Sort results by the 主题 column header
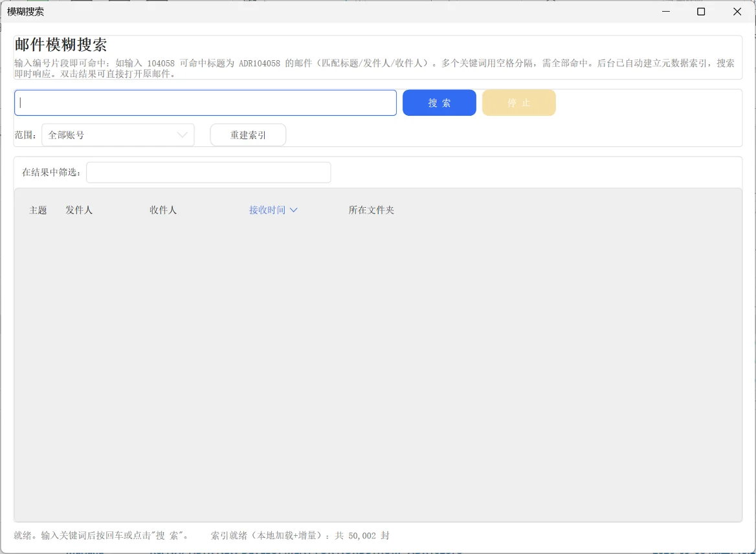 38,210
